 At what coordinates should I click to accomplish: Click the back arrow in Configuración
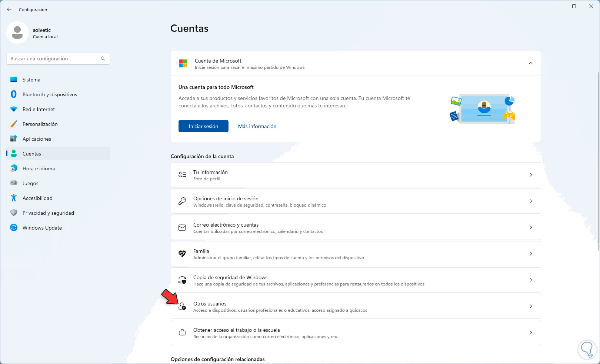coord(9,9)
